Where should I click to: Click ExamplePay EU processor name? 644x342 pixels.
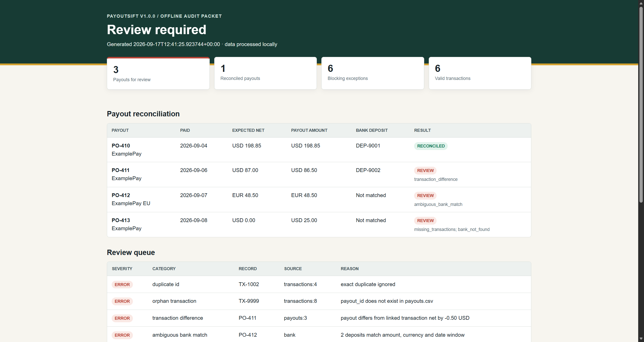(131, 203)
